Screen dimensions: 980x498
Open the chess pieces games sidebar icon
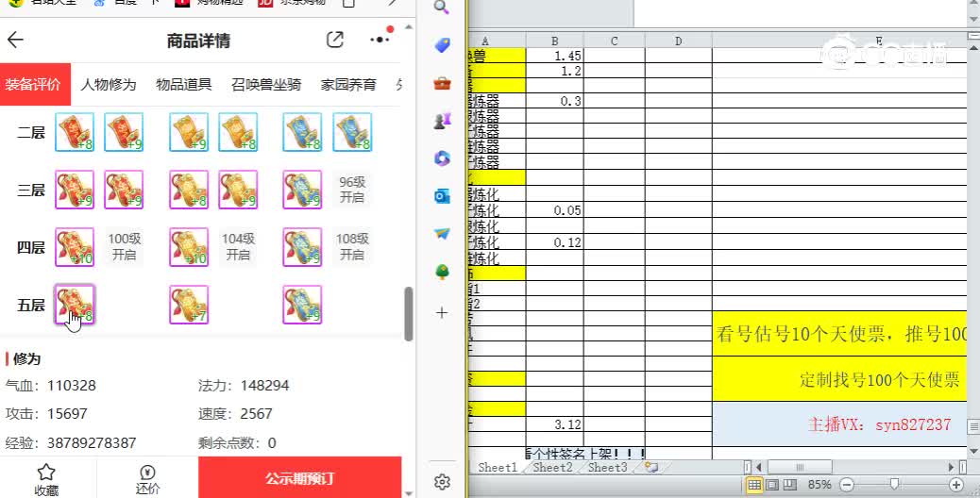(442, 121)
